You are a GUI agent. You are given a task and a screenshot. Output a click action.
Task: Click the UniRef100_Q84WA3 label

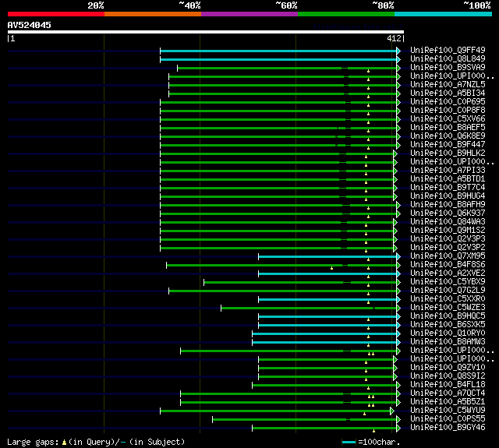click(448, 222)
